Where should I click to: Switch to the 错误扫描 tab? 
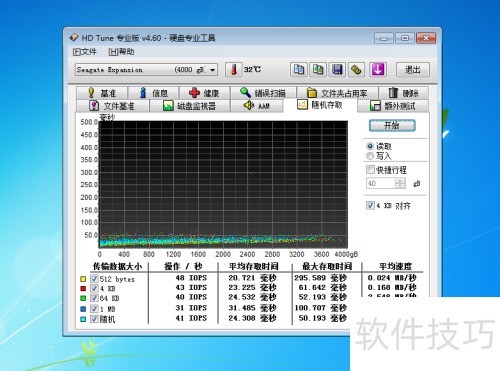tap(263, 93)
